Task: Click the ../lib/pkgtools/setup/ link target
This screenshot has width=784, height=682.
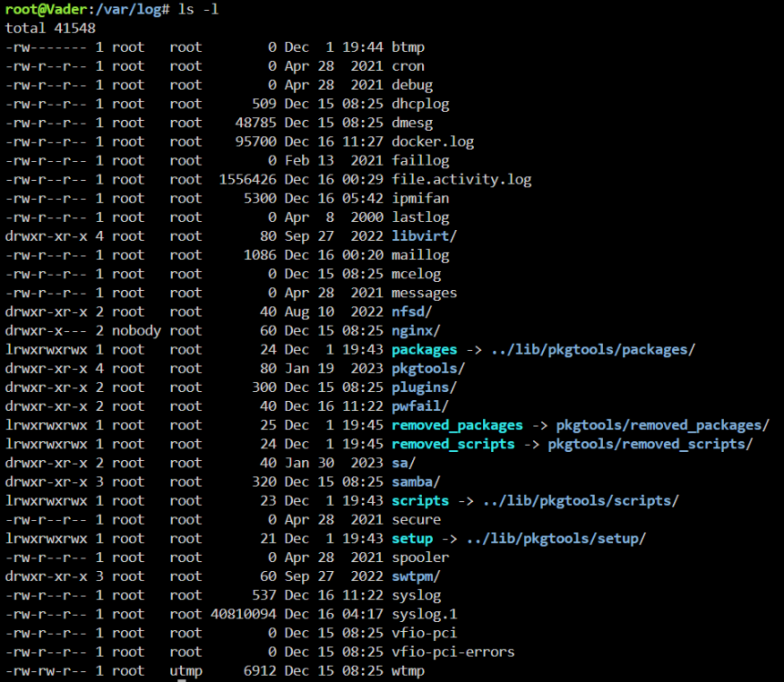Action: click(x=556, y=539)
